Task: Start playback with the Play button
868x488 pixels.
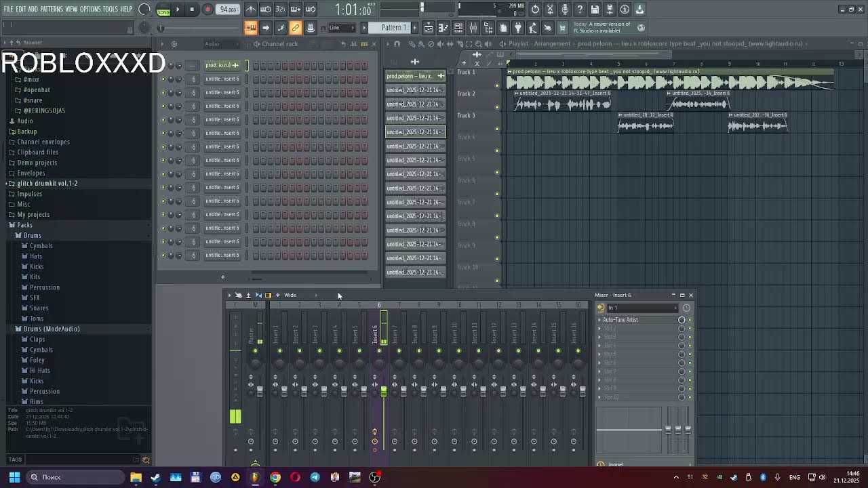Action: tap(178, 9)
